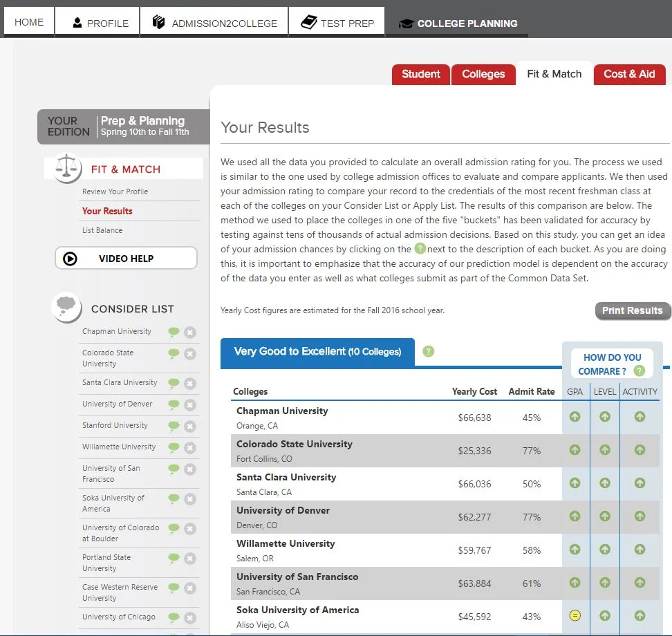The image size is (672, 636).
Task: Select Very Good to Excellent bucket header
Action: coord(317,352)
